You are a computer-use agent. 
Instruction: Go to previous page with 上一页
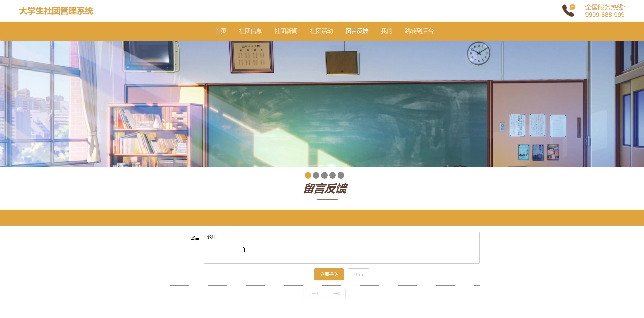[314, 293]
